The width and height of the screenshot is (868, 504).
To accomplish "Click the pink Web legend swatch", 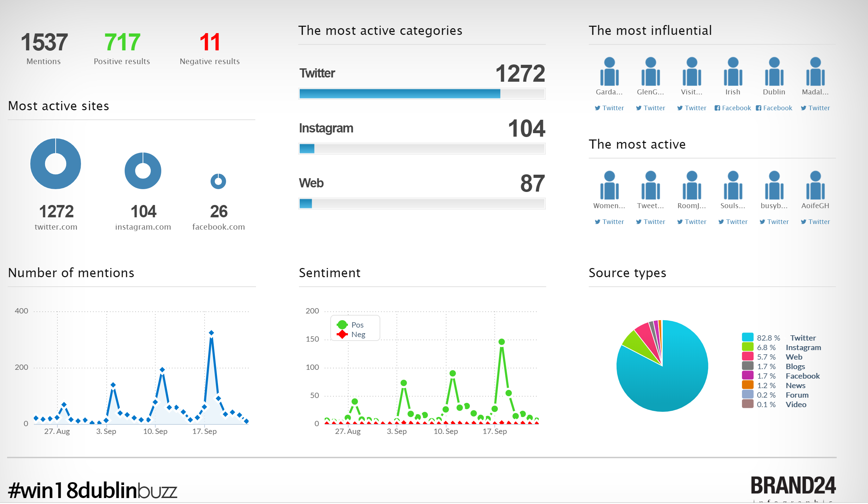I will click(748, 356).
